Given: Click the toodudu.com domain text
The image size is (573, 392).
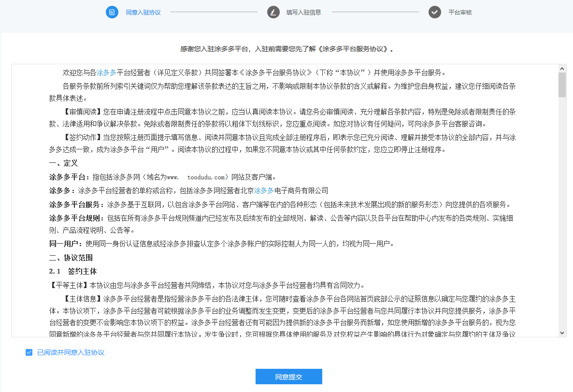Looking at the screenshot, I should tap(206, 177).
